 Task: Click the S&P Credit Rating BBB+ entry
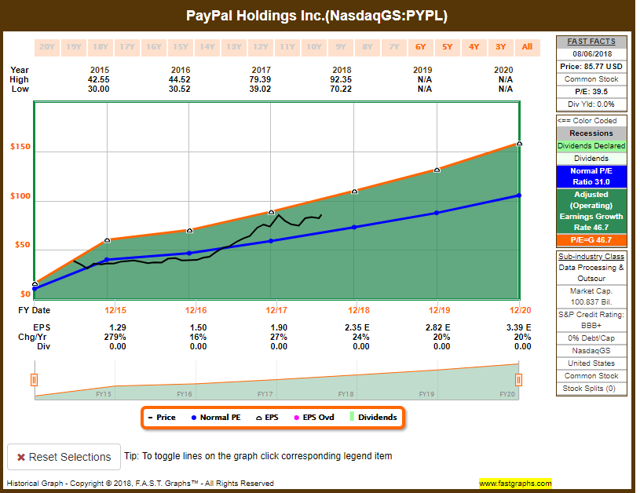pos(591,320)
